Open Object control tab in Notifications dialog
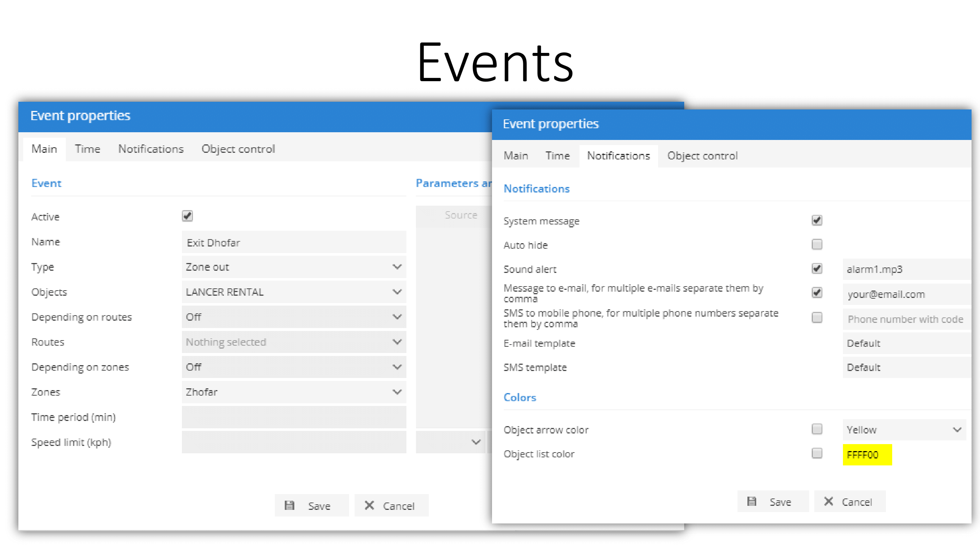Screen dimensions: 980x551 click(702, 156)
